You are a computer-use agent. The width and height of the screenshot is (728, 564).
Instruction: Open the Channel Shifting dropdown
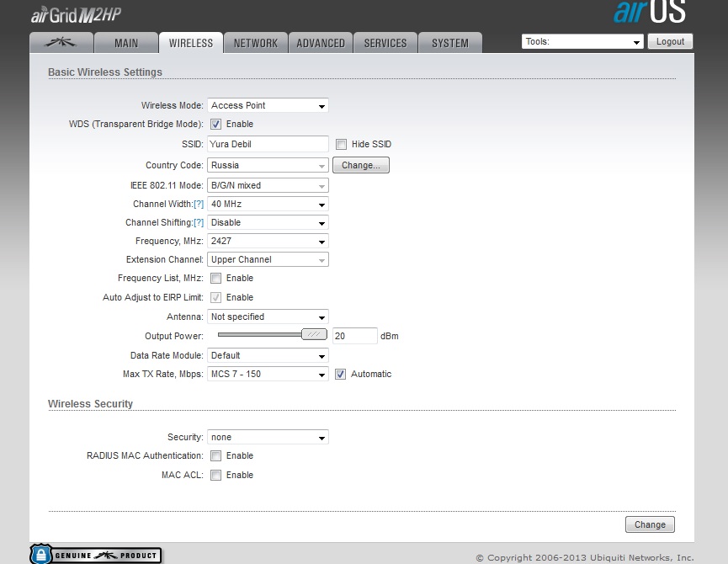pos(268,222)
